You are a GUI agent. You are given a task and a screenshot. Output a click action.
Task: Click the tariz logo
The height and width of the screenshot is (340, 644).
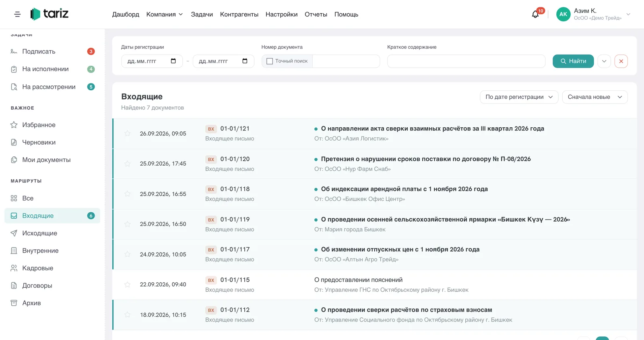[x=50, y=14]
